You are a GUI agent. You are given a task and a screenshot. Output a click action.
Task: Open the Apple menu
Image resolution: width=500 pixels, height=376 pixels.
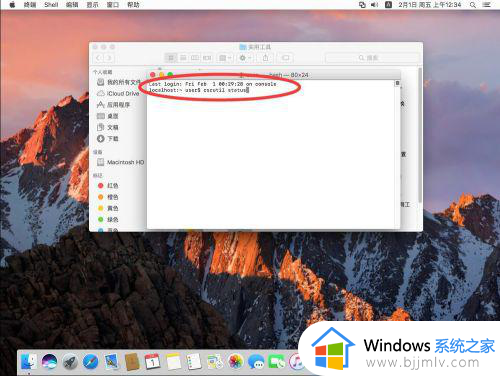point(12,5)
